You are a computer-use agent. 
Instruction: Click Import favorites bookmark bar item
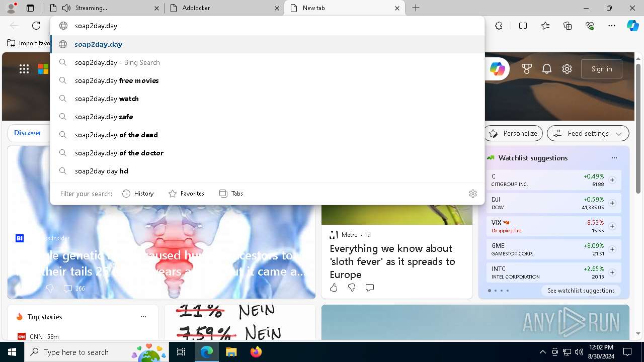pos(29,43)
